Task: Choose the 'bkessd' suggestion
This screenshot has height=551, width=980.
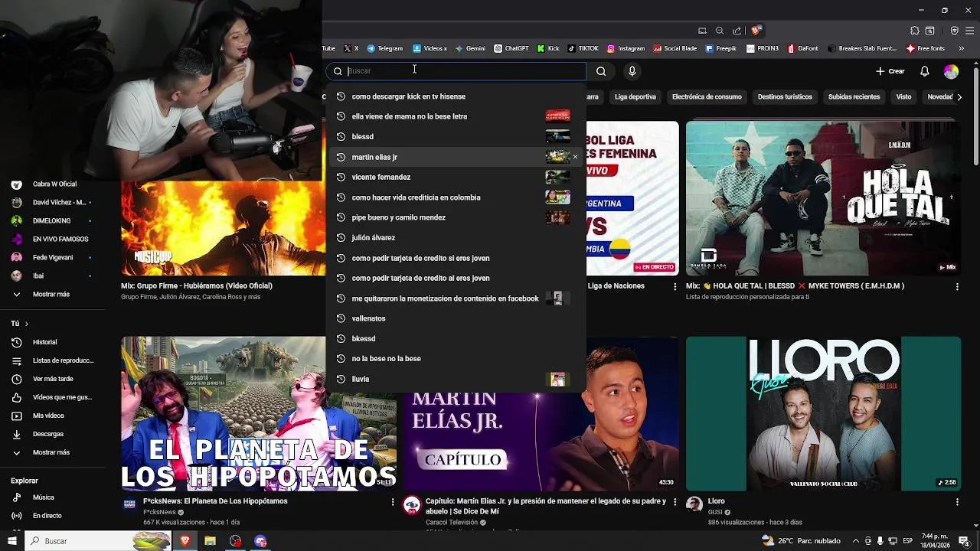Action: (x=456, y=338)
